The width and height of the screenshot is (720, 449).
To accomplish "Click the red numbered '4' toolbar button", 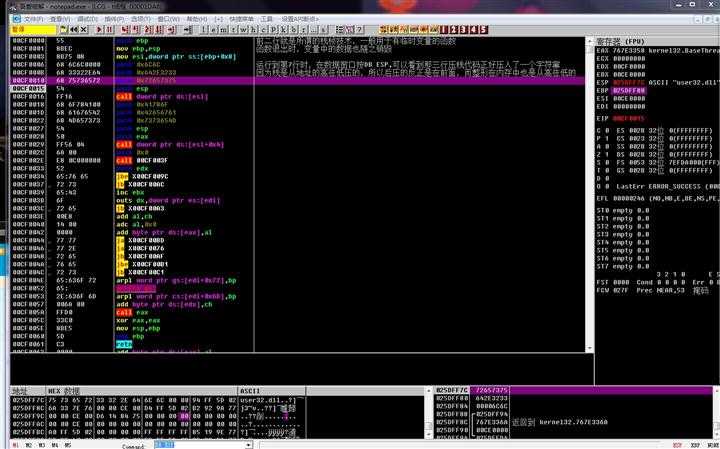I will [x=474, y=29].
